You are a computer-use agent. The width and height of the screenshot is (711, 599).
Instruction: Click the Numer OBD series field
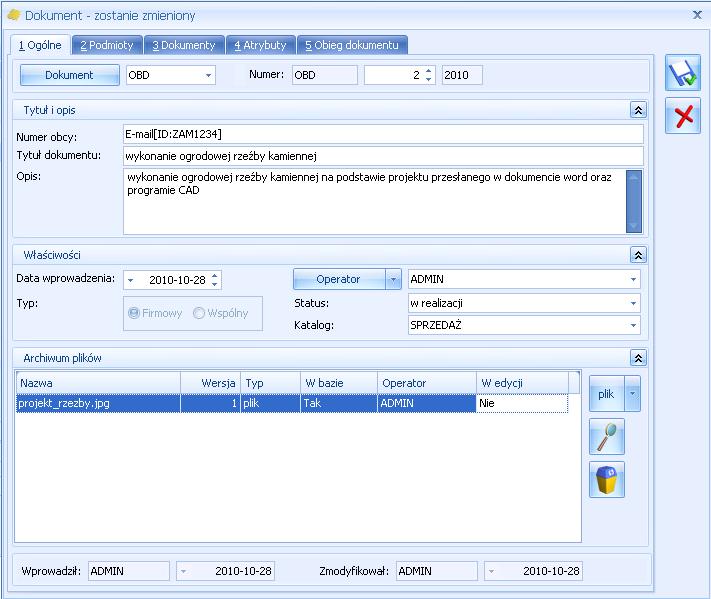click(325, 75)
